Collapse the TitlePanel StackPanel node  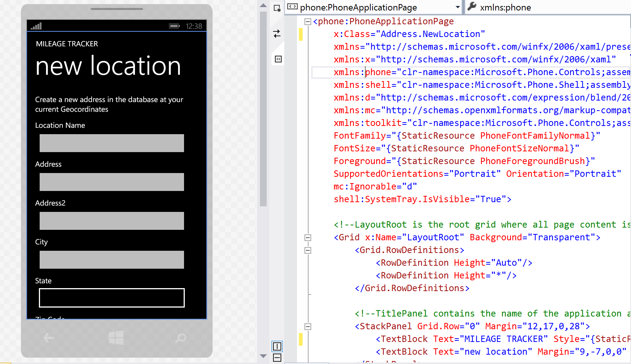tap(308, 327)
